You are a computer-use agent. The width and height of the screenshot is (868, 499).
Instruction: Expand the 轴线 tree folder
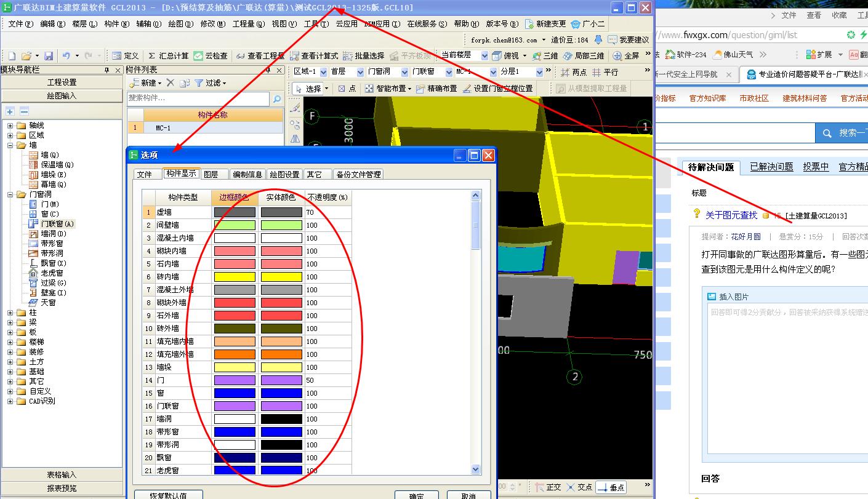pos(10,126)
